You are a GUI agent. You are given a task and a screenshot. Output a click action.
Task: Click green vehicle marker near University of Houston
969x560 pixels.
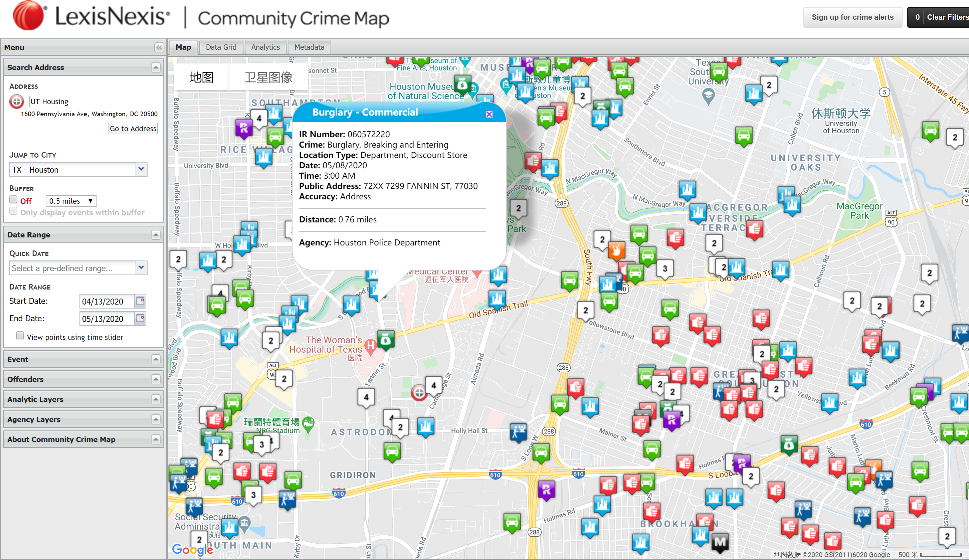coord(744,136)
